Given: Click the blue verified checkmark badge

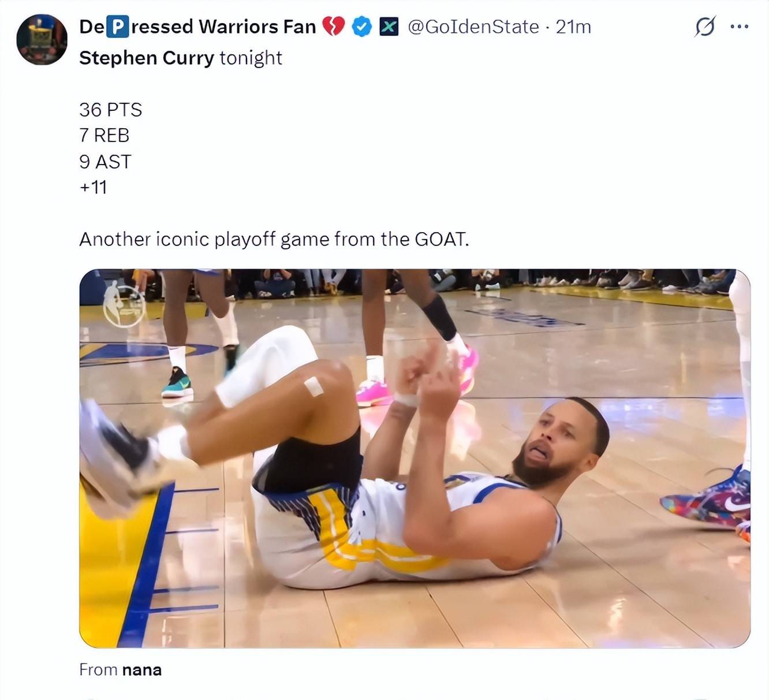Looking at the screenshot, I should [x=361, y=27].
